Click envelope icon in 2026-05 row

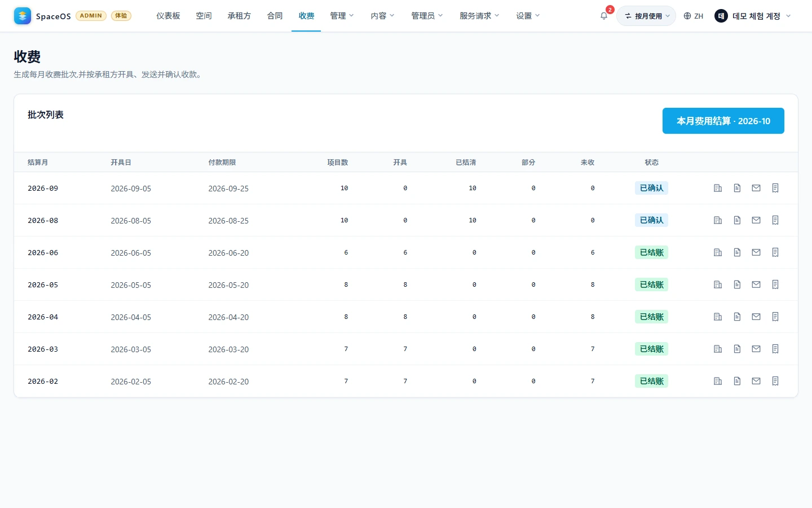[756, 284]
